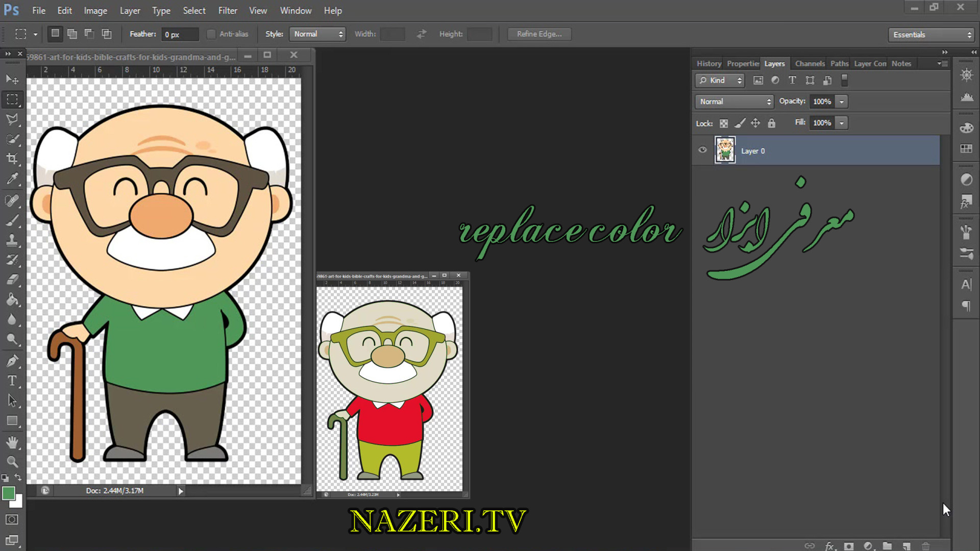This screenshot has height=551, width=980.
Task: Switch to the Channels tab
Action: click(810, 63)
